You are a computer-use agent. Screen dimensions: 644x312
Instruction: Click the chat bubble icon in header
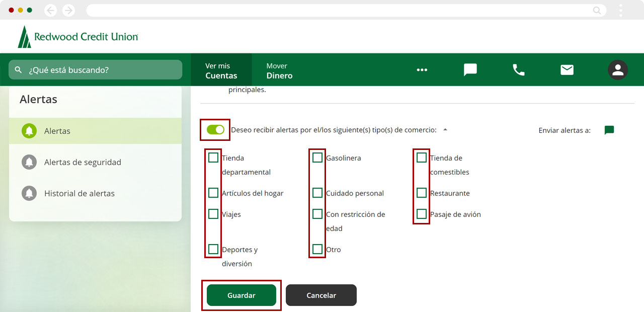coord(470,70)
